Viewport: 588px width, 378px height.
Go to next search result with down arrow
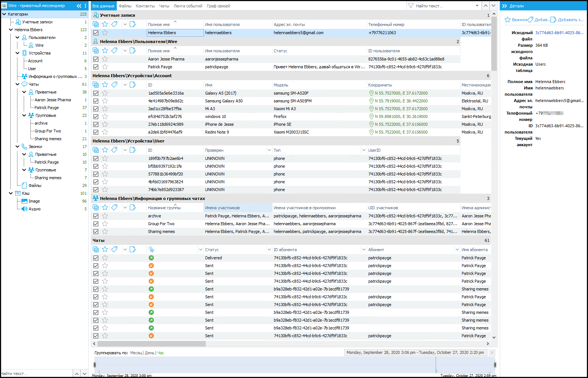coord(493,6)
